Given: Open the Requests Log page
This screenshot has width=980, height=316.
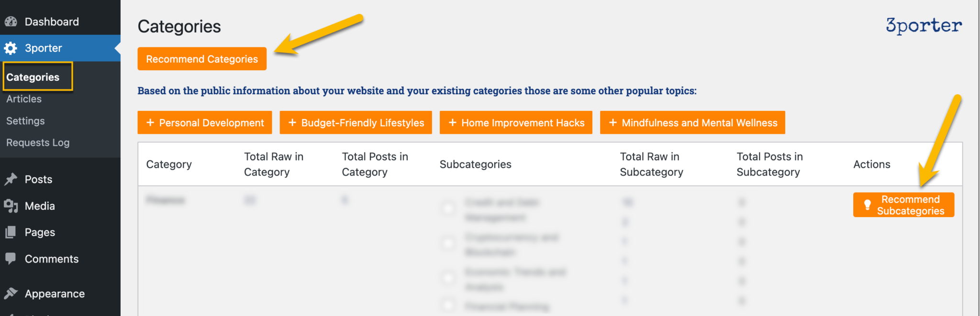Looking at the screenshot, I should coord(38,142).
